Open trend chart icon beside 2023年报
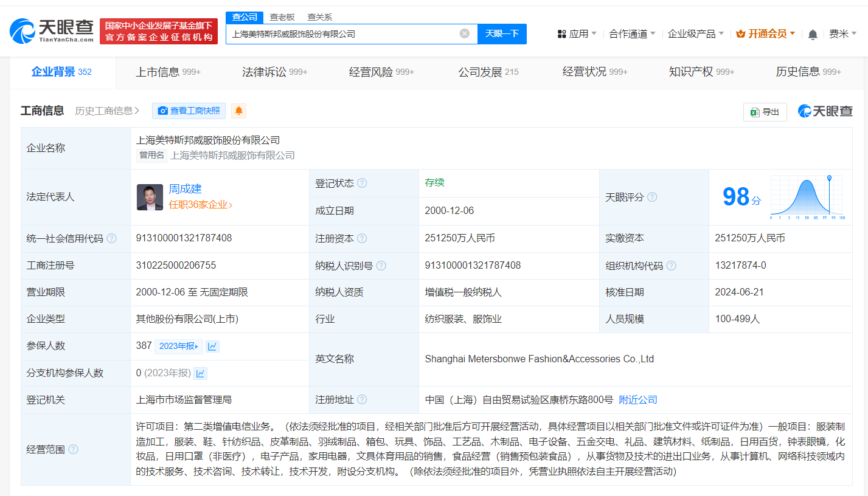The width and height of the screenshot is (868, 496). pyautogui.click(x=212, y=346)
